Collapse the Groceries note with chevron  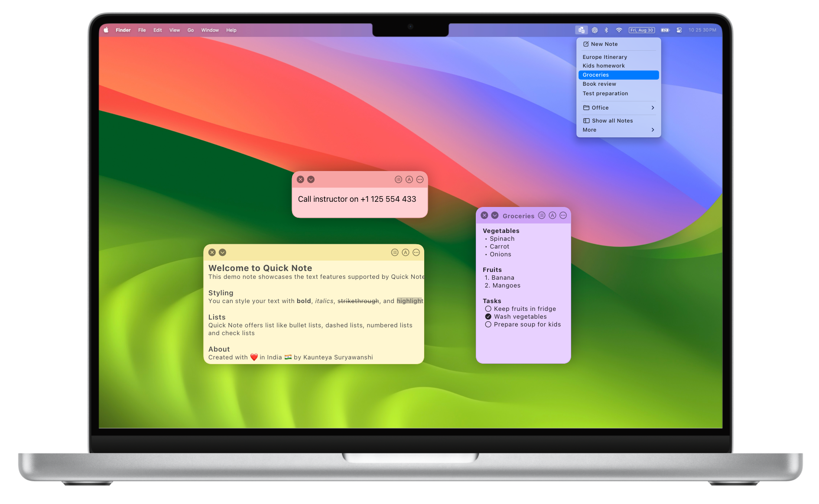495,215
